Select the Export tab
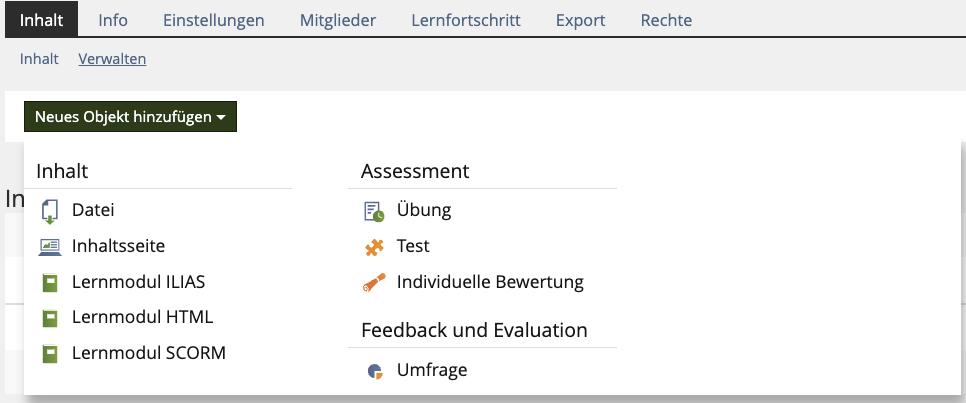This screenshot has height=403, width=966. pyautogui.click(x=580, y=20)
